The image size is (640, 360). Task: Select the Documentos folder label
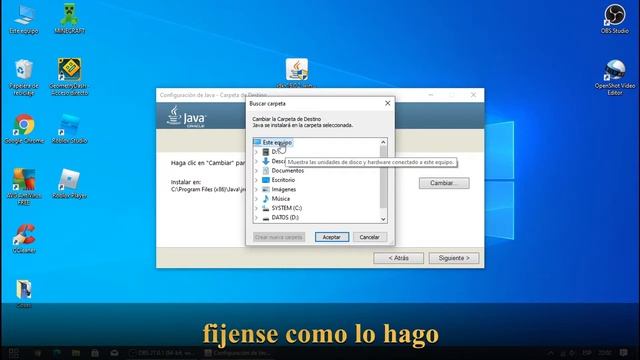288,171
